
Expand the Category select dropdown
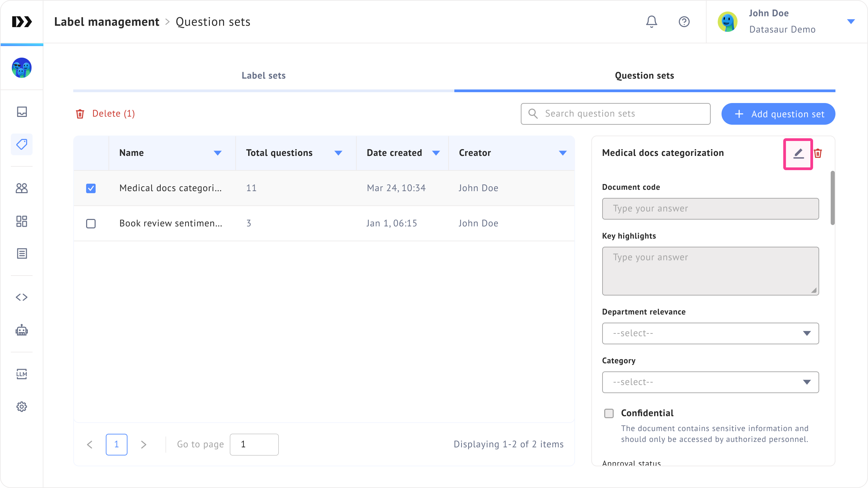(x=710, y=382)
